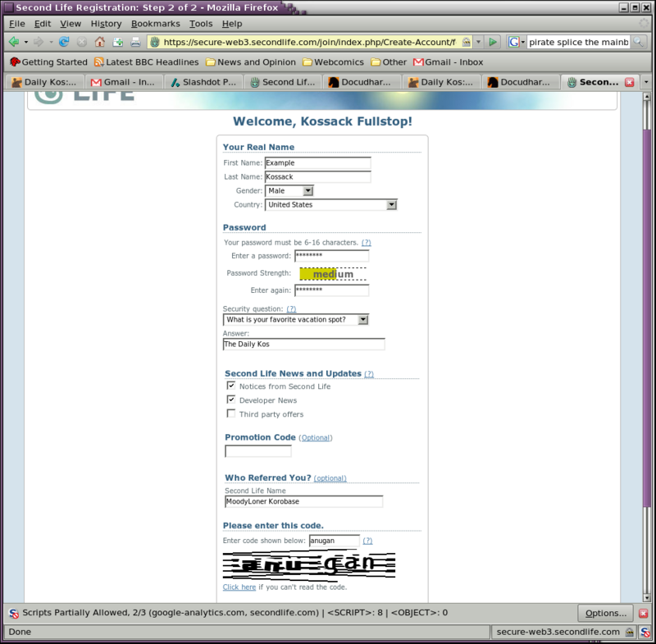Go back with the green Back arrow
This screenshot has height=644, width=656.
(14, 42)
